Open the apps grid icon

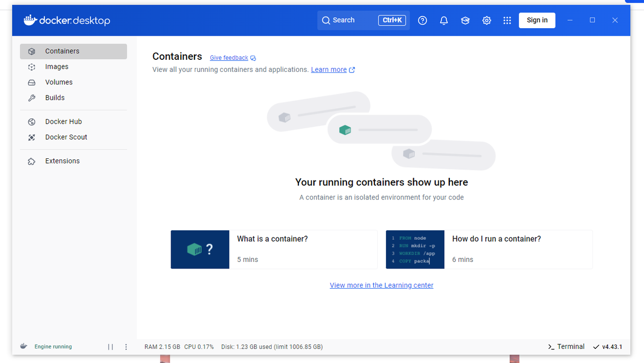(507, 21)
